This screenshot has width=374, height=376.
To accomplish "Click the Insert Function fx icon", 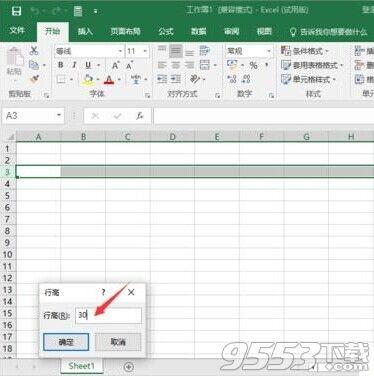I will click(140, 116).
